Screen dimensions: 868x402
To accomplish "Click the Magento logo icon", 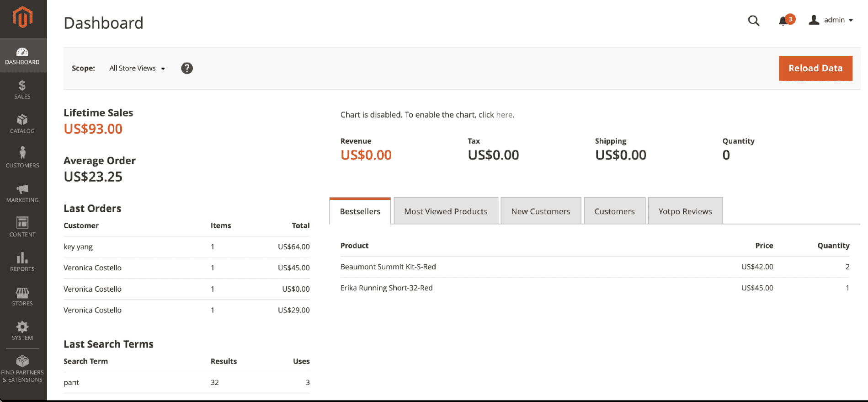I will (x=22, y=18).
